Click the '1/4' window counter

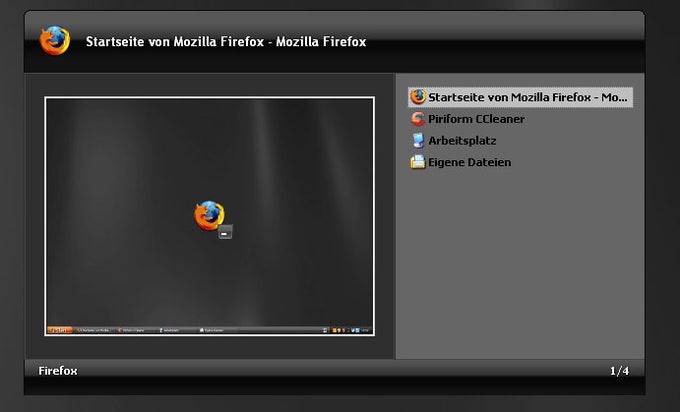[619, 371]
